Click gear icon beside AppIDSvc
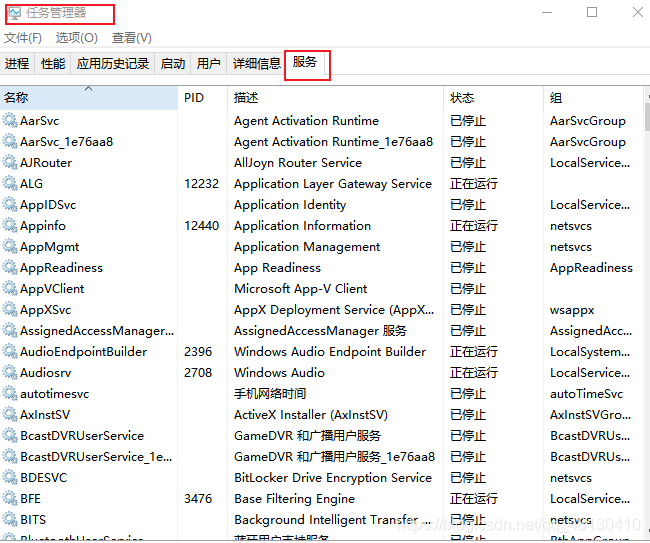The width and height of the screenshot is (650, 543). click(10, 204)
